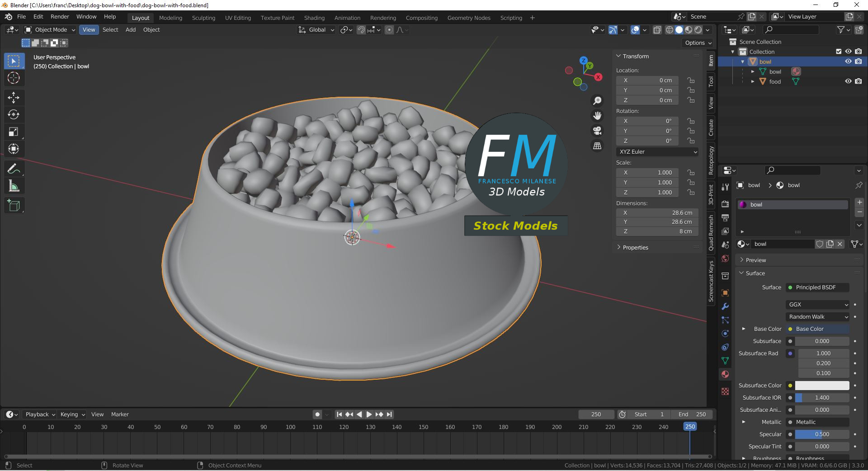Toggle lock for Location X
868x471 pixels.
(x=691, y=80)
